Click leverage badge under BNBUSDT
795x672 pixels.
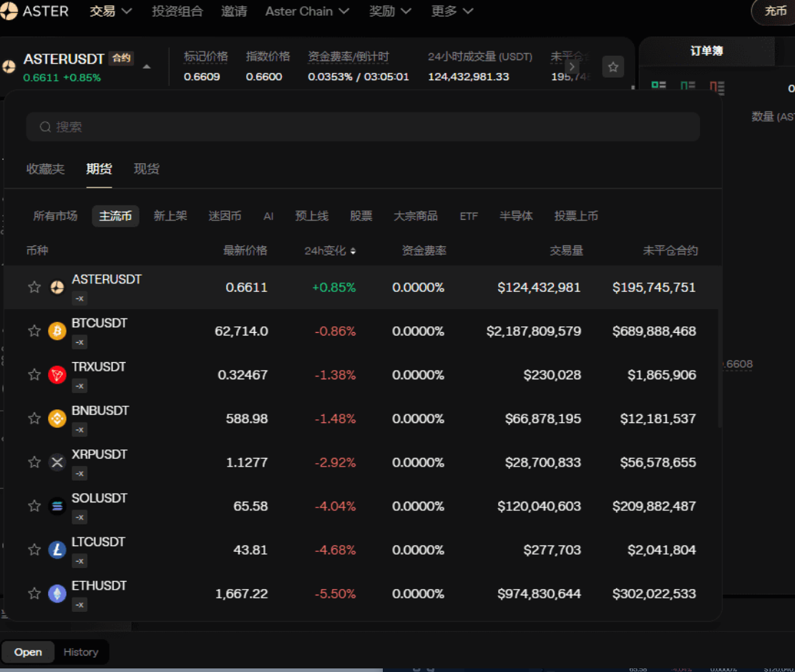tap(79, 429)
